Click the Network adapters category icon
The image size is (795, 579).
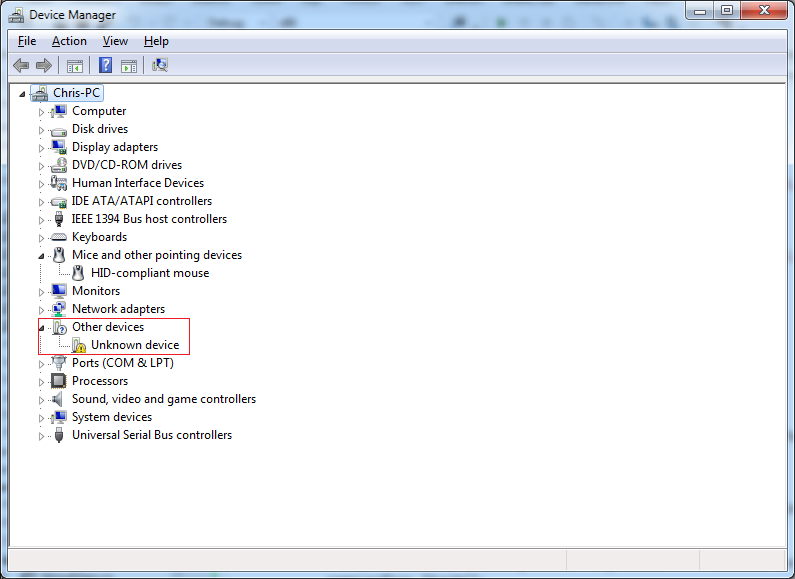point(59,309)
